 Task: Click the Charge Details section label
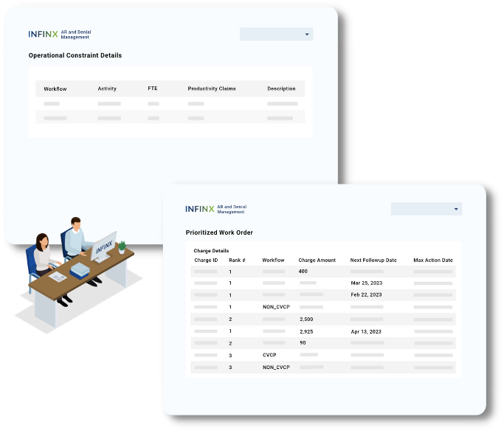[x=211, y=251]
